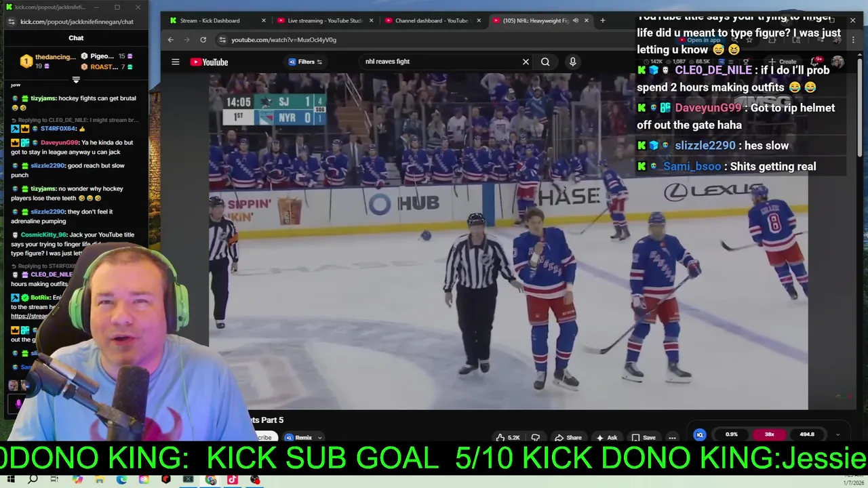Screen dimensions: 868x488
Task: Open slizzle2290 username in overlay chat
Action: pyautogui.click(x=705, y=146)
